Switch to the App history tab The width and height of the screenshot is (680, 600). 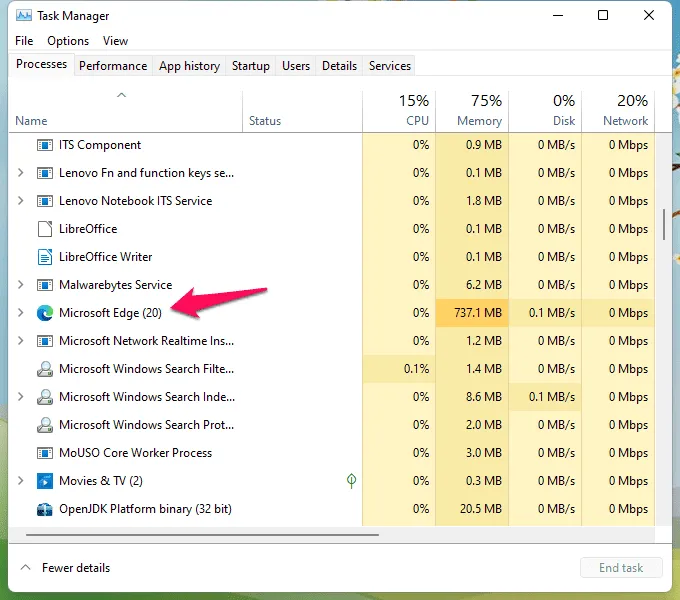pyautogui.click(x=190, y=65)
